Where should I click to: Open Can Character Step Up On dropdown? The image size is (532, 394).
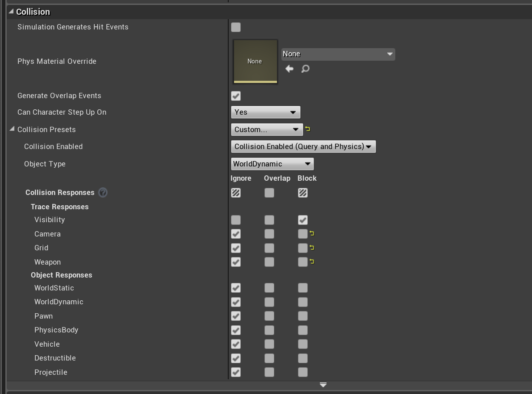tap(266, 112)
